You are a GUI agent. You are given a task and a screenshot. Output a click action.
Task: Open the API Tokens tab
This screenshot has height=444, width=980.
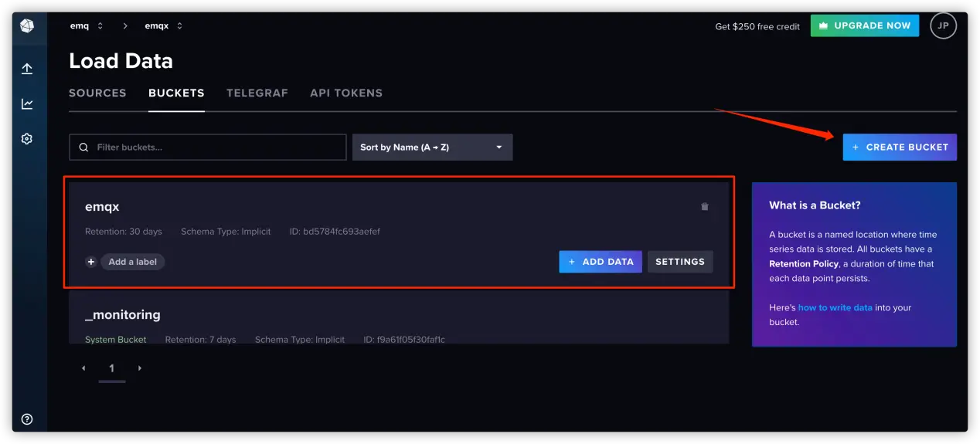[x=345, y=93]
